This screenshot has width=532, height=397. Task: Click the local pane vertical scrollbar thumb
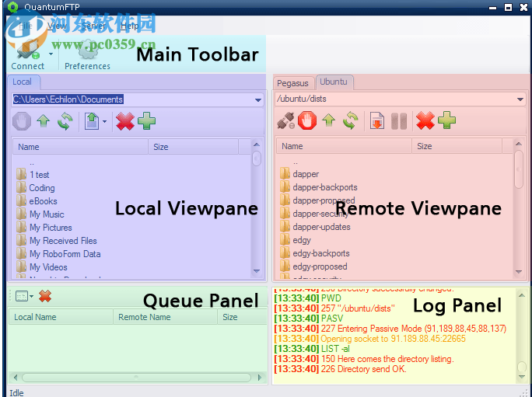coord(257,158)
